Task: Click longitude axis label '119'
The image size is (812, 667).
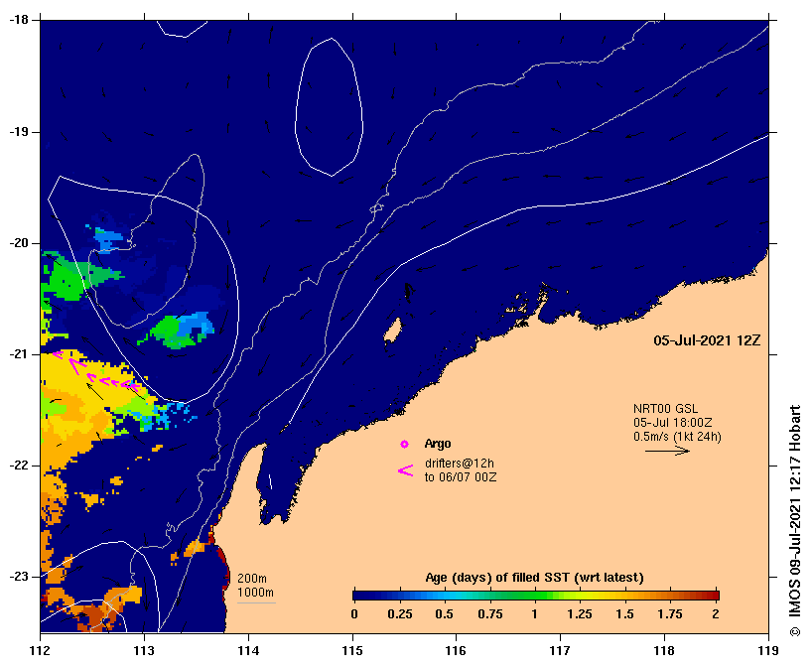Action: pos(768,651)
